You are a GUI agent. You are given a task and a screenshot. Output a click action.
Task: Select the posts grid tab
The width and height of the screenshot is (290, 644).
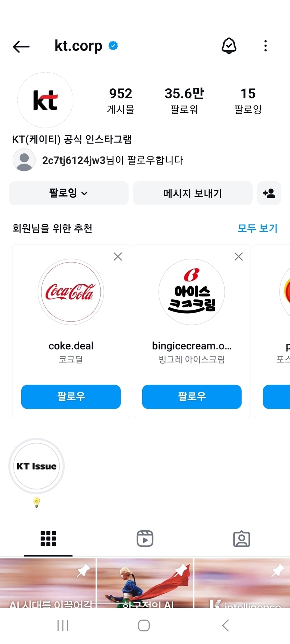pos(48,539)
